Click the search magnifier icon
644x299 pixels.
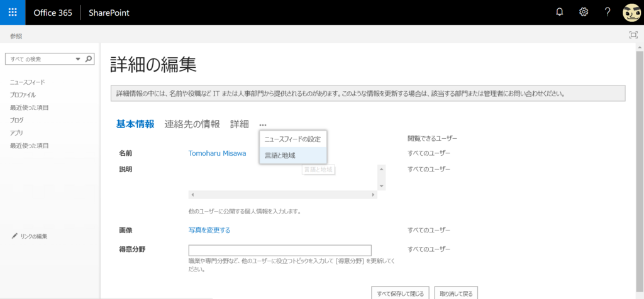click(x=88, y=59)
